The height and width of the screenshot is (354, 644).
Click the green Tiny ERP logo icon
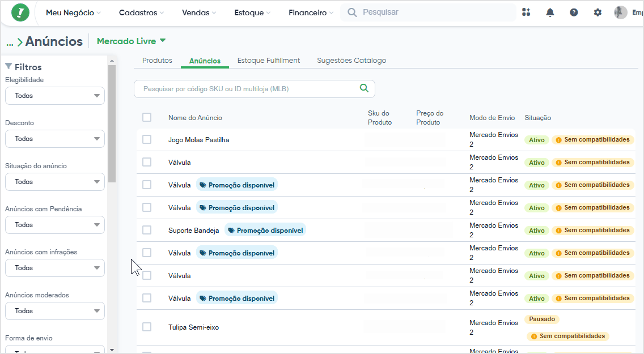20,12
